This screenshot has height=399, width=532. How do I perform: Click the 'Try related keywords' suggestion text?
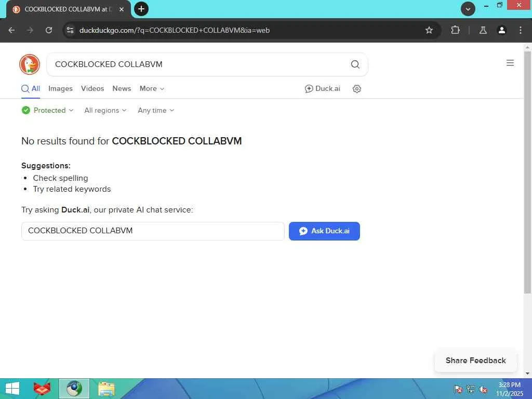click(72, 189)
